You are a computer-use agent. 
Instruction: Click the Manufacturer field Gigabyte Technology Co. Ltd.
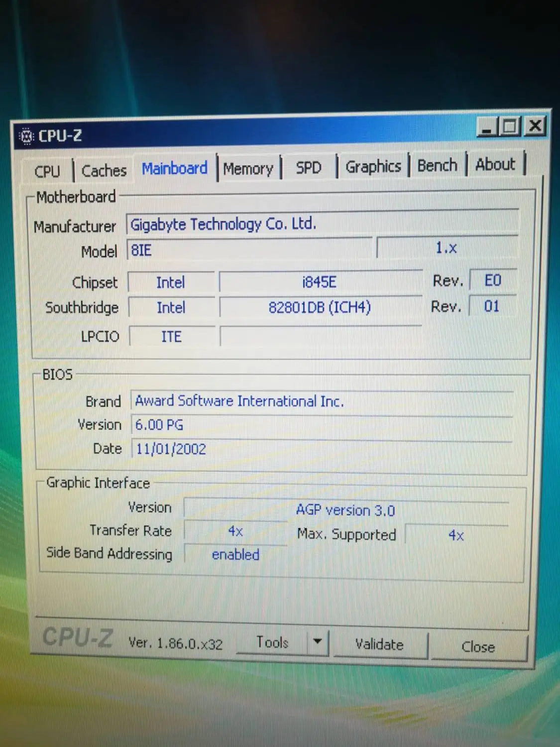(323, 224)
